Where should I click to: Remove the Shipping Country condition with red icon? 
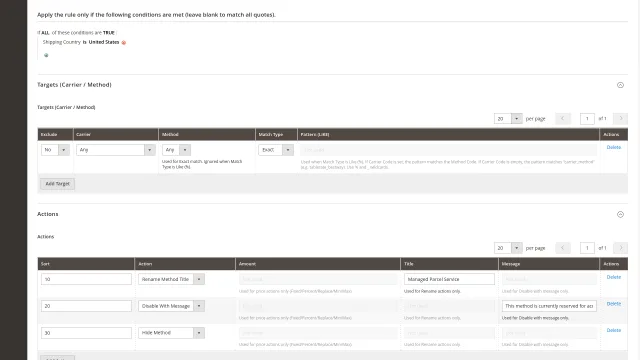124,42
